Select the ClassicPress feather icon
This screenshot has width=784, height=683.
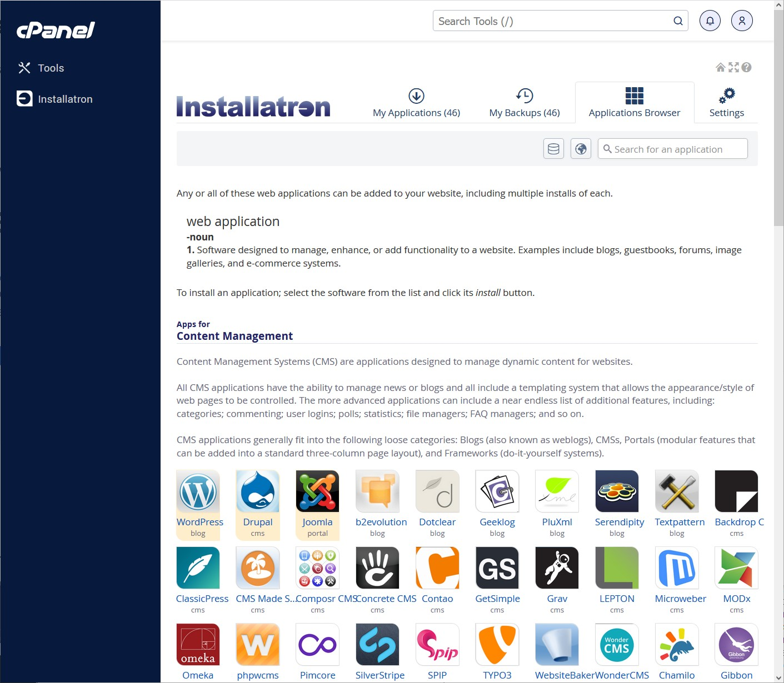tap(198, 568)
